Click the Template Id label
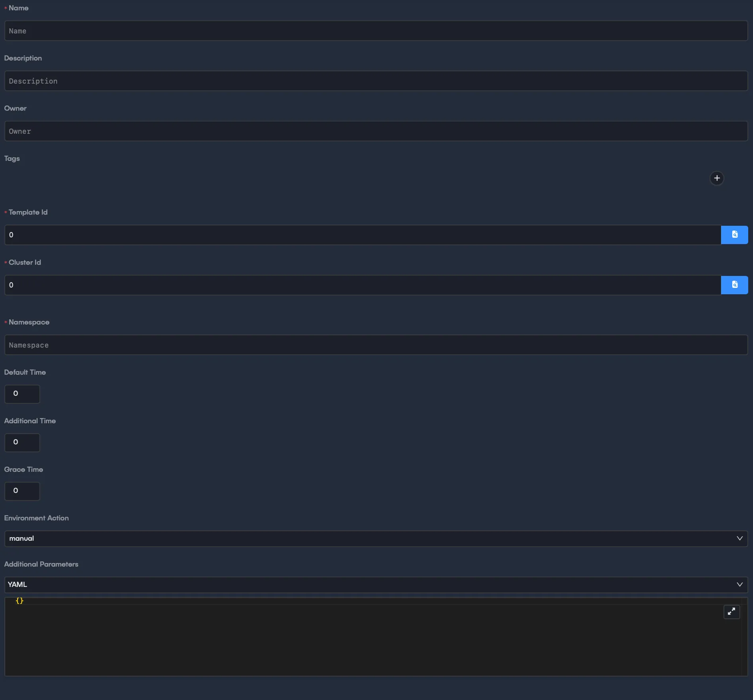Viewport: 753px width, 700px height. (28, 212)
